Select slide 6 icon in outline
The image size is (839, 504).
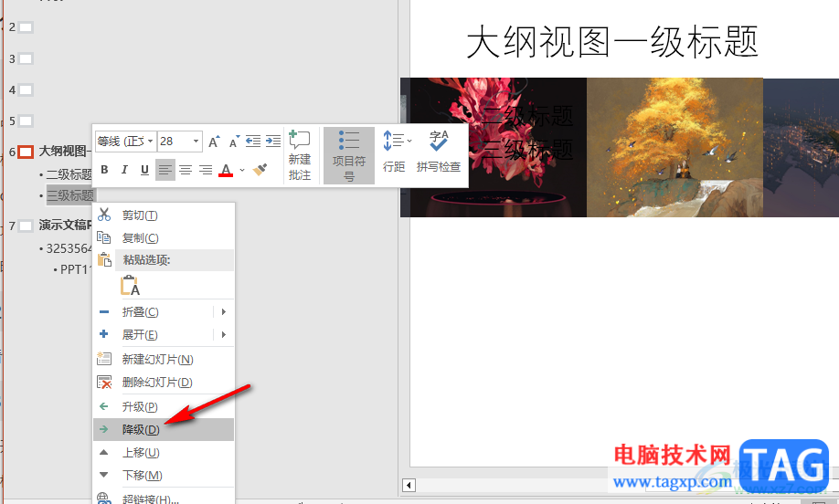coord(26,152)
